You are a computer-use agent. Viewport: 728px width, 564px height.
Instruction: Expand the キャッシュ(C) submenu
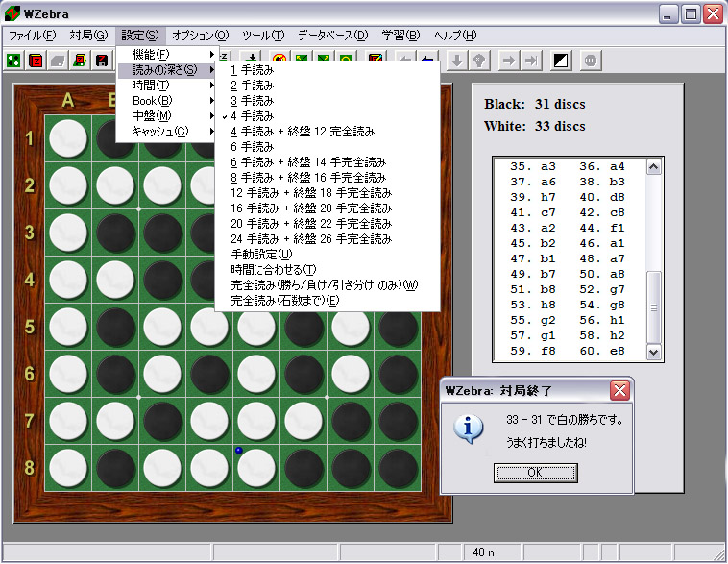pyautogui.click(x=167, y=132)
